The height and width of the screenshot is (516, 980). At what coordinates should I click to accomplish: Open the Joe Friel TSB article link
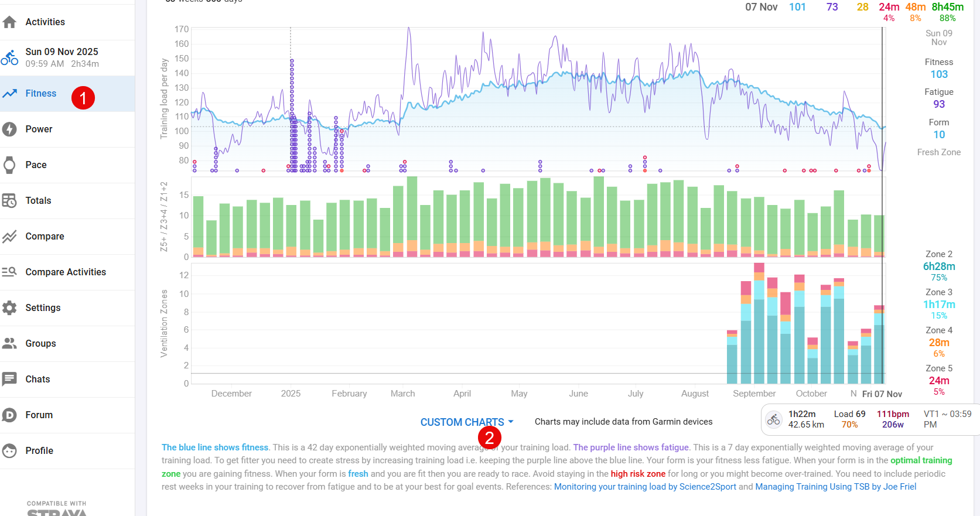click(835, 487)
